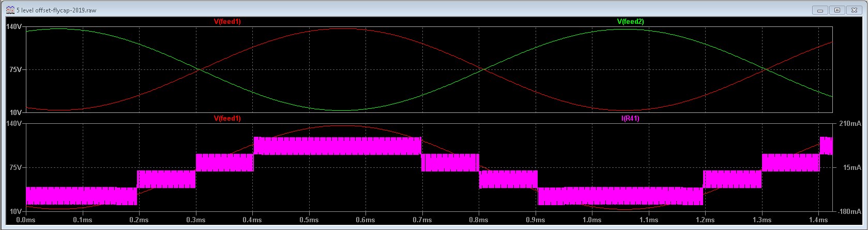Viewport: 868px width, 230px height.
Task: Click the 140V axis label in top pane
Action: (13, 26)
